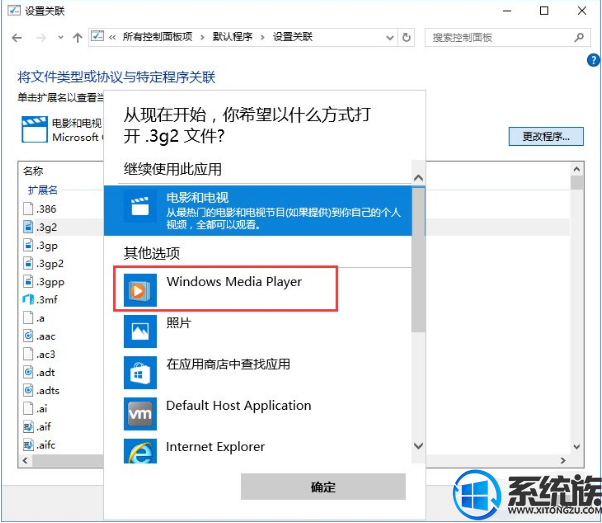This screenshot has width=602, height=523.
Task: Click the .aac file icon
Action: pos(28,336)
